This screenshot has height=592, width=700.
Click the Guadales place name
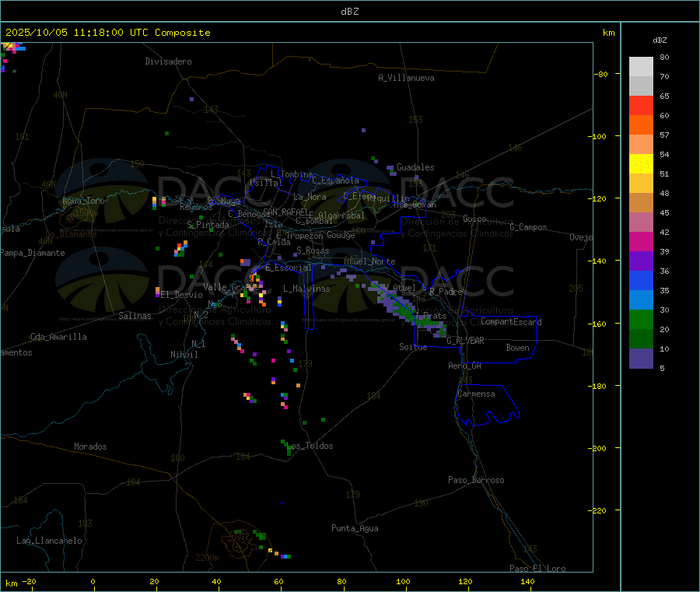coord(415,167)
